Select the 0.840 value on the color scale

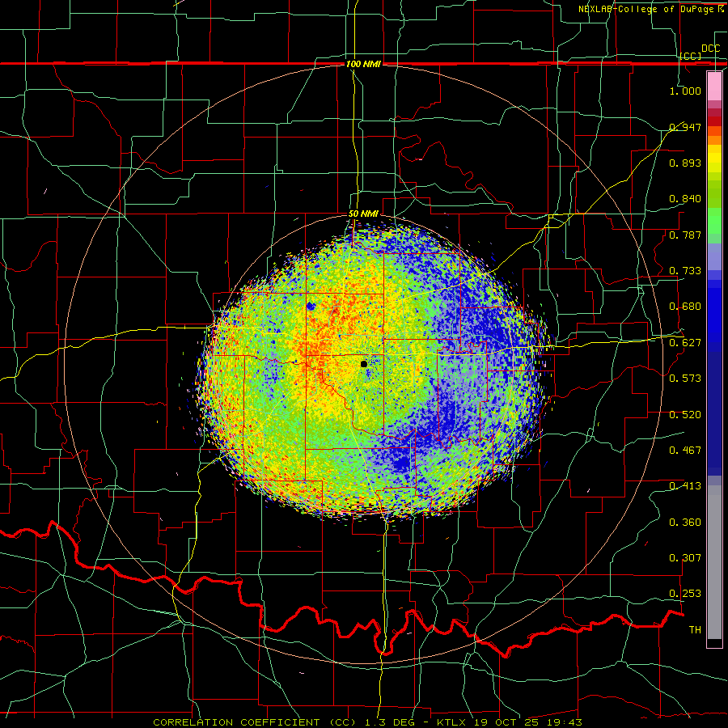click(685, 199)
